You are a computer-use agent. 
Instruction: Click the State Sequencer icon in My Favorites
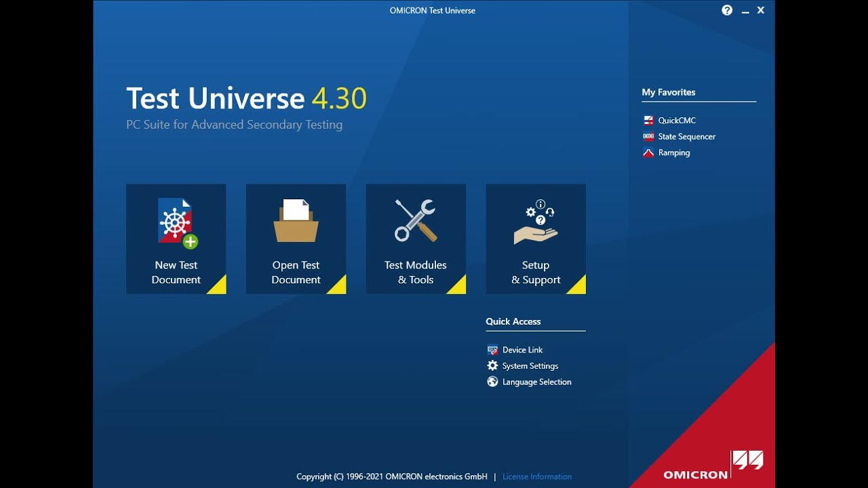pos(648,137)
